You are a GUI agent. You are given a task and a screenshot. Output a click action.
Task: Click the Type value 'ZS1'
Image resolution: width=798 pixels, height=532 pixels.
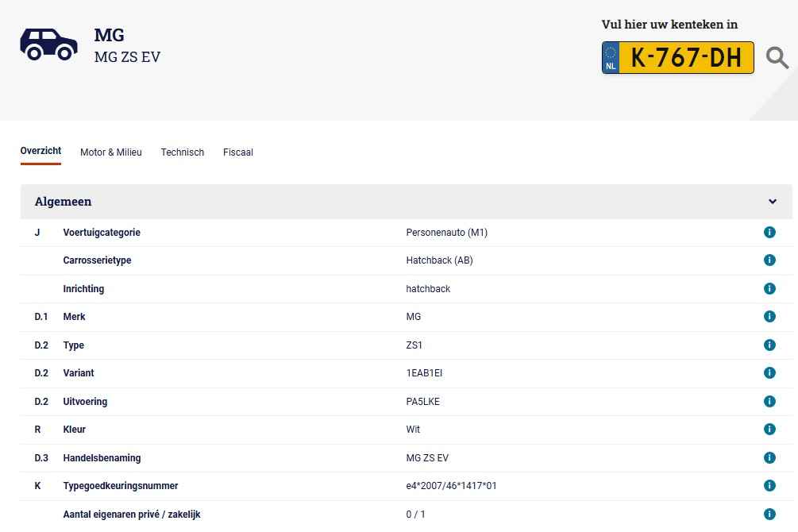tap(414, 345)
